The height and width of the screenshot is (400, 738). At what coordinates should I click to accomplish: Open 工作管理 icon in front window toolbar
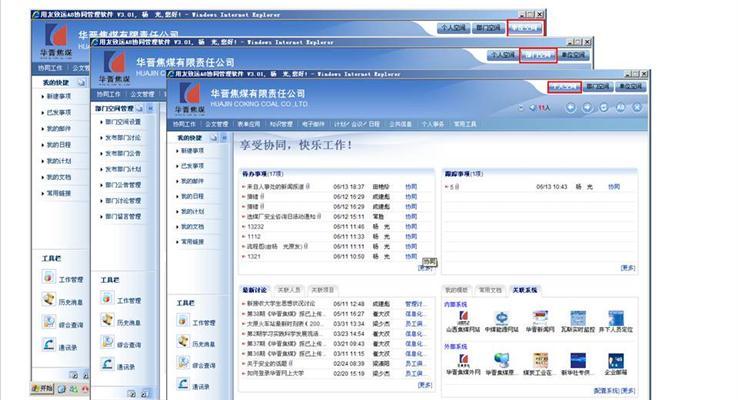183,321
